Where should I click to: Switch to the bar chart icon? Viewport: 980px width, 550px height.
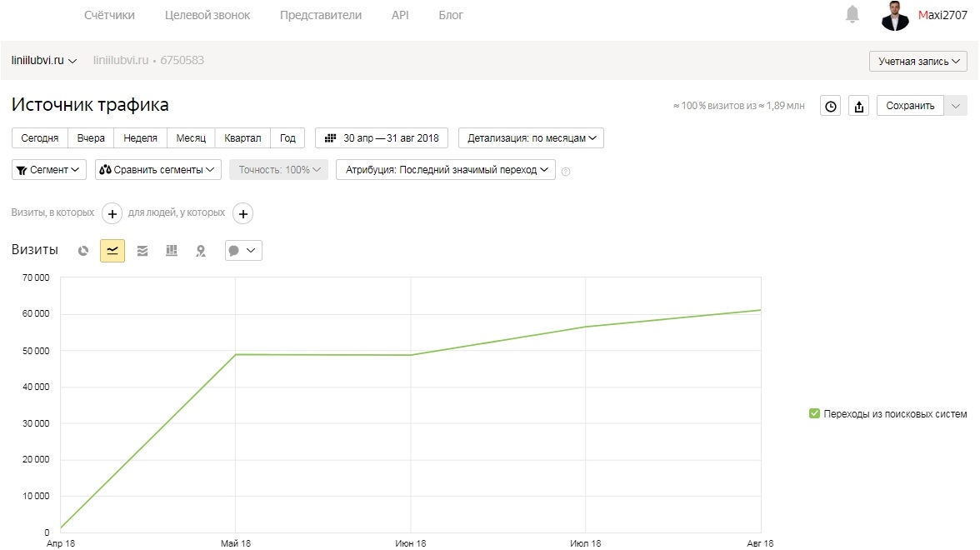click(172, 251)
